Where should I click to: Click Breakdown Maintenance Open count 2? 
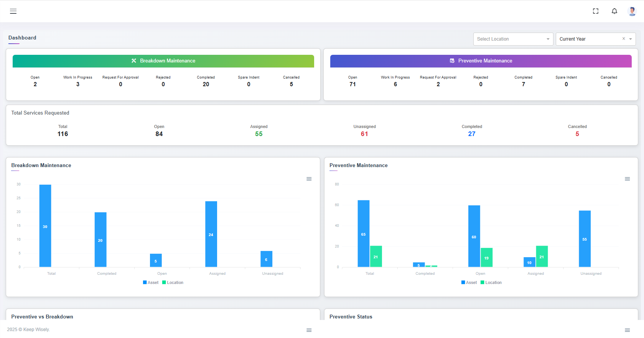coord(35,84)
